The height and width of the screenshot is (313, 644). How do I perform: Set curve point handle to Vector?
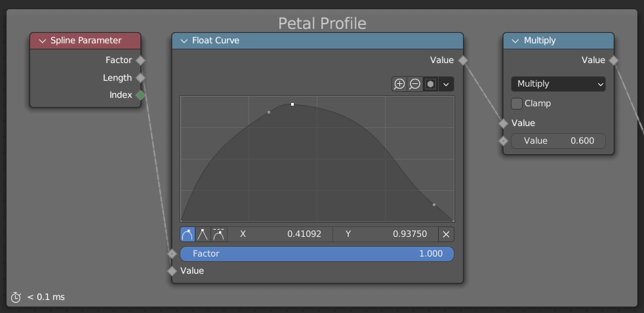tap(203, 234)
